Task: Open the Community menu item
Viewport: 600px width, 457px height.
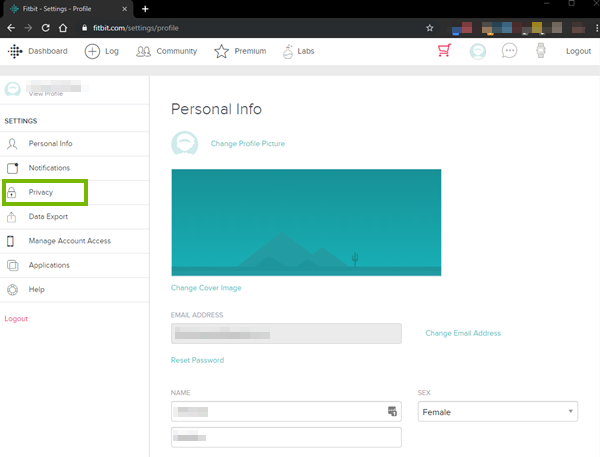Action: pos(176,51)
